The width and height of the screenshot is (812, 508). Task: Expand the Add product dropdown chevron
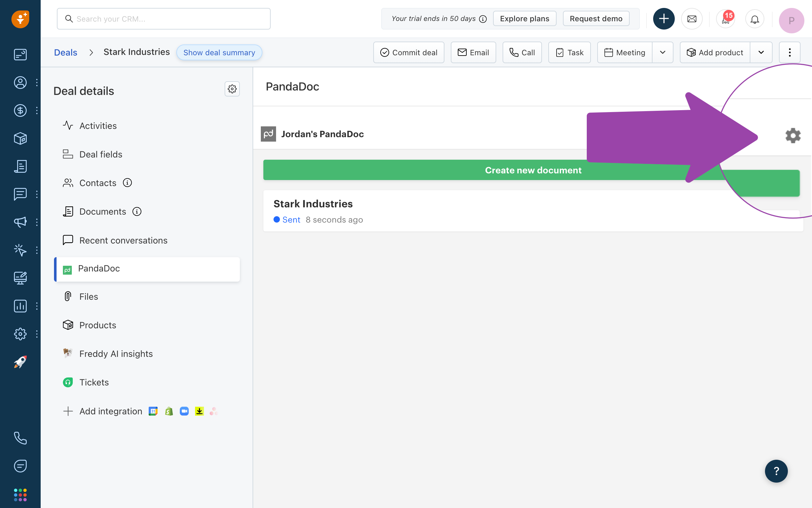click(x=761, y=52)
